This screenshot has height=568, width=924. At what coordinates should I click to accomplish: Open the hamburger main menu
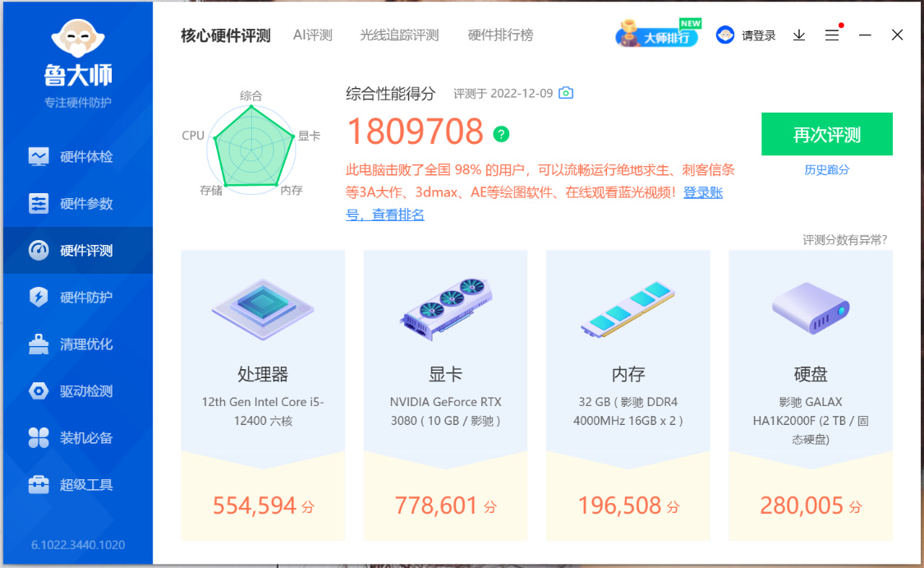click(x=831, y=35)
